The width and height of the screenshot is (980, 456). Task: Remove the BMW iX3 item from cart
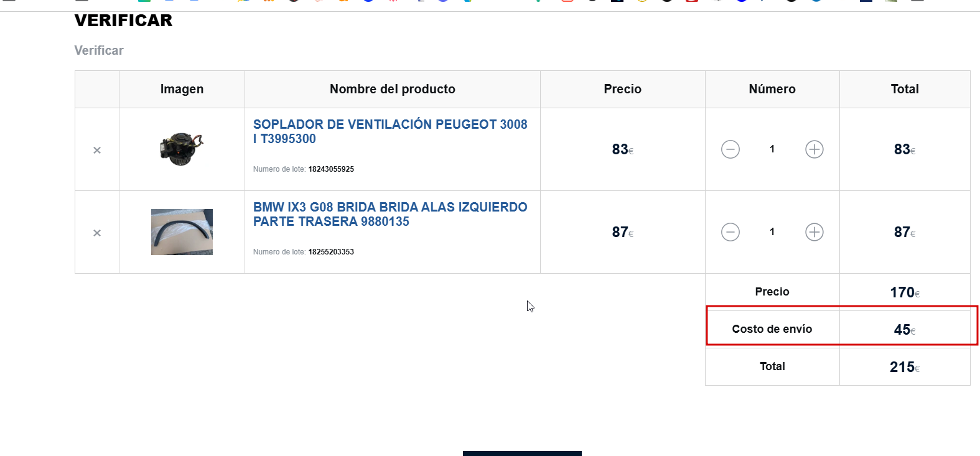tap(97, 233)
